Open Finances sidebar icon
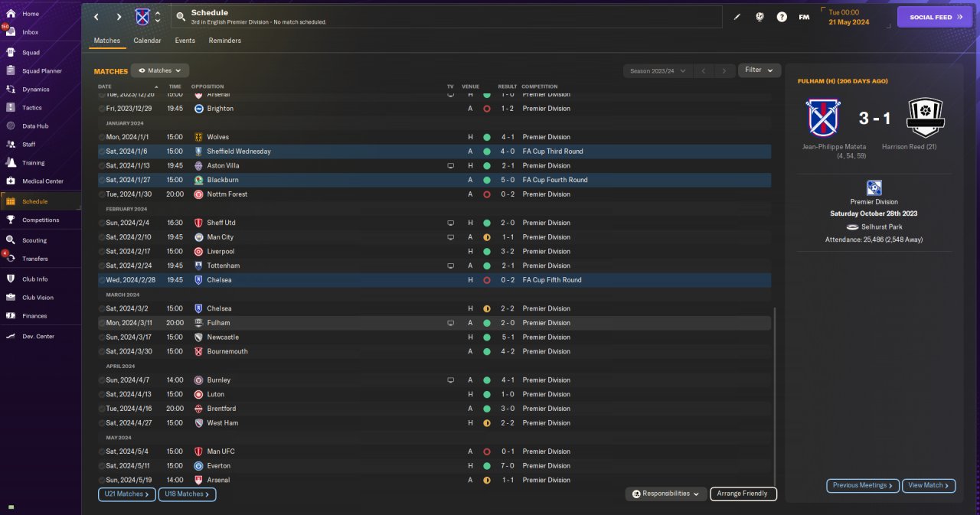 point(11,316)
